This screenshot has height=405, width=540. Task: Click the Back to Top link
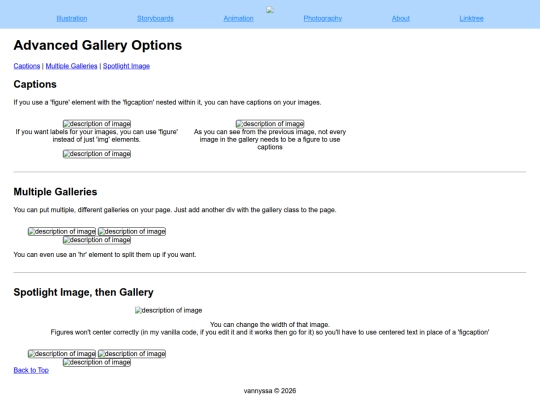tap(31, 370)
